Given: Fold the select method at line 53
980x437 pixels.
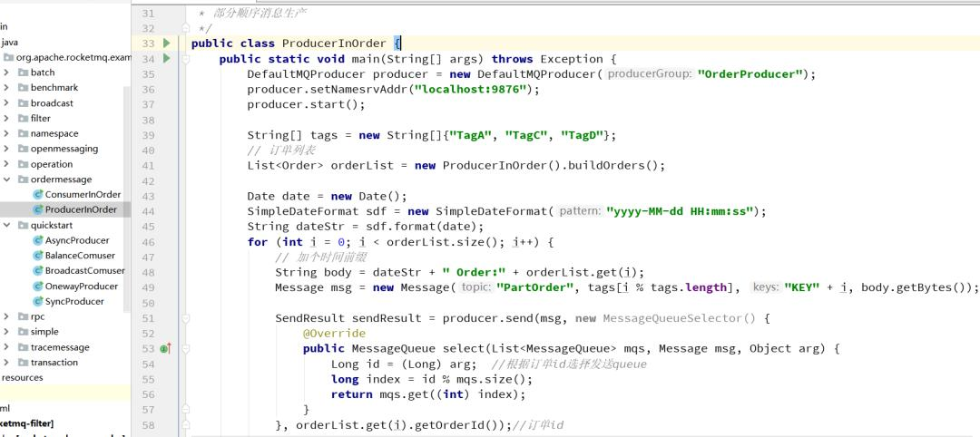Looking at the screenshot, I should click(186, 349).
